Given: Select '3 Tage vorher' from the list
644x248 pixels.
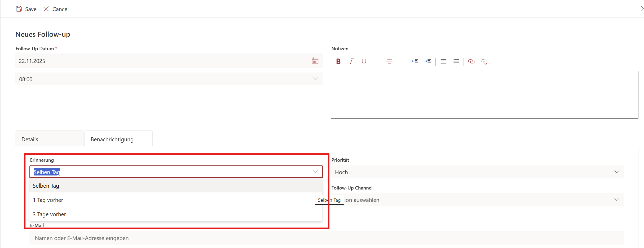Looking at the screenshot, I should [x=49, y=214].
